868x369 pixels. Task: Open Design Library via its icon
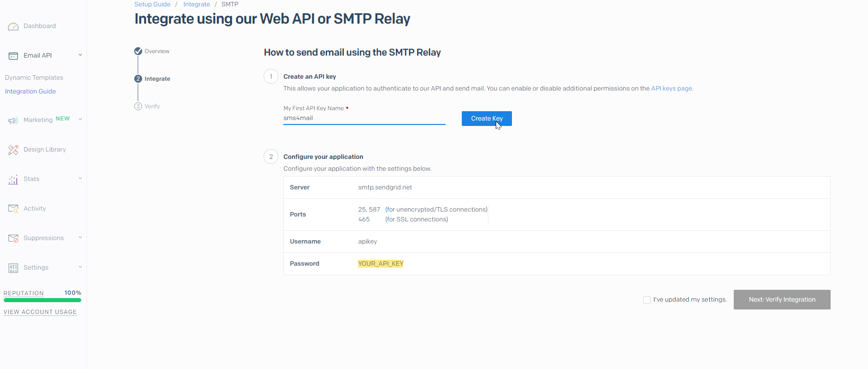click(x=13, y=150)
